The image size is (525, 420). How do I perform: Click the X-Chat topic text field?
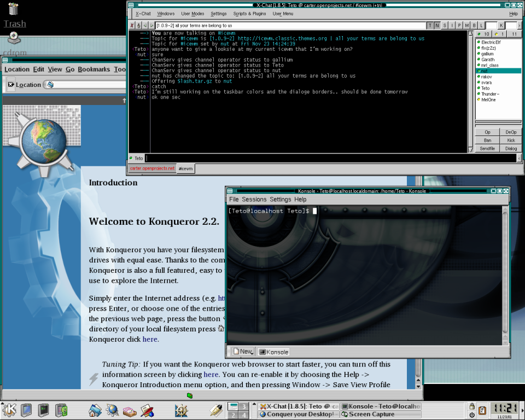[x=290, y=26]
